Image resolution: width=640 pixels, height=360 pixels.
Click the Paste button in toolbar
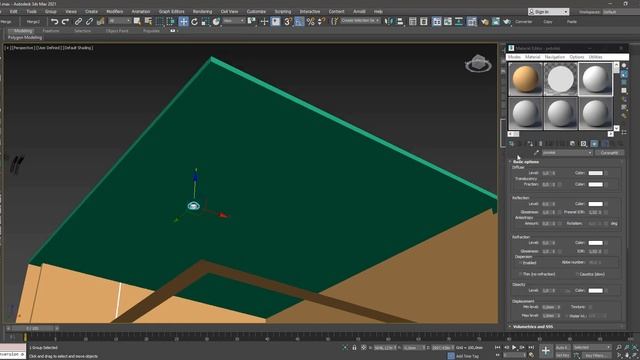(x=571, y=22)
